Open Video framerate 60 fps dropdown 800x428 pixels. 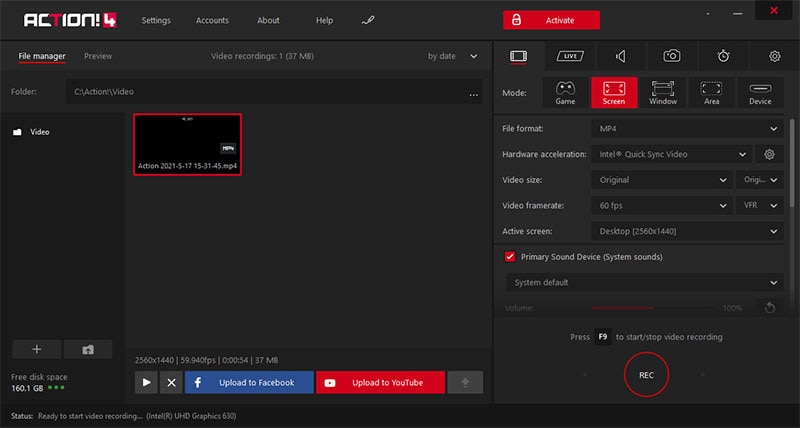(662, 206)
